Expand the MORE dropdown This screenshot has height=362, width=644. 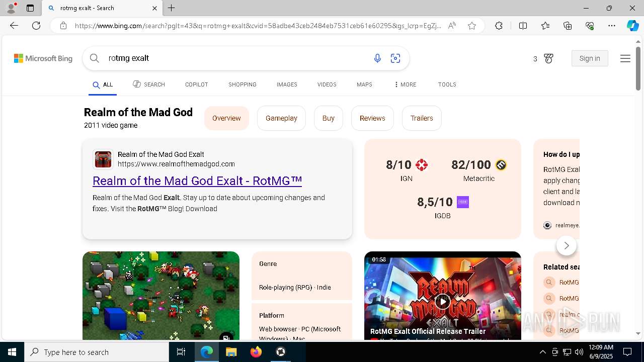tap(405, 84)
